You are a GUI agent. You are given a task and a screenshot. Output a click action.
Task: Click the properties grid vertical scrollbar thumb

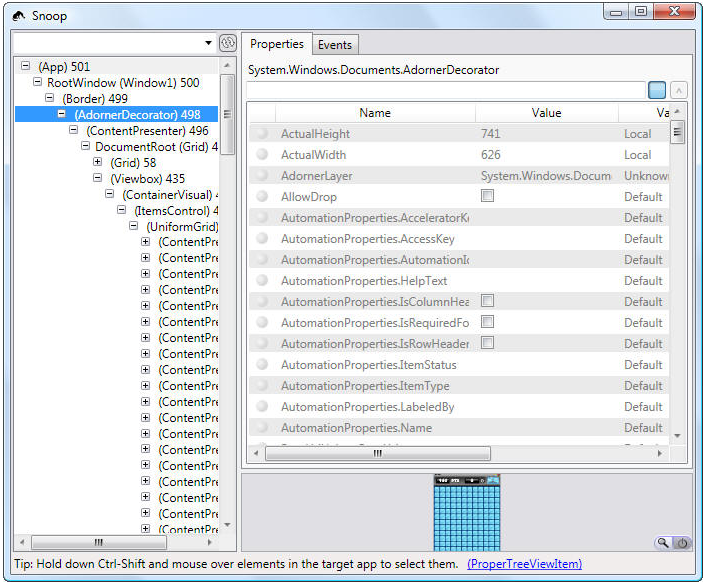(x=677, y=132)
